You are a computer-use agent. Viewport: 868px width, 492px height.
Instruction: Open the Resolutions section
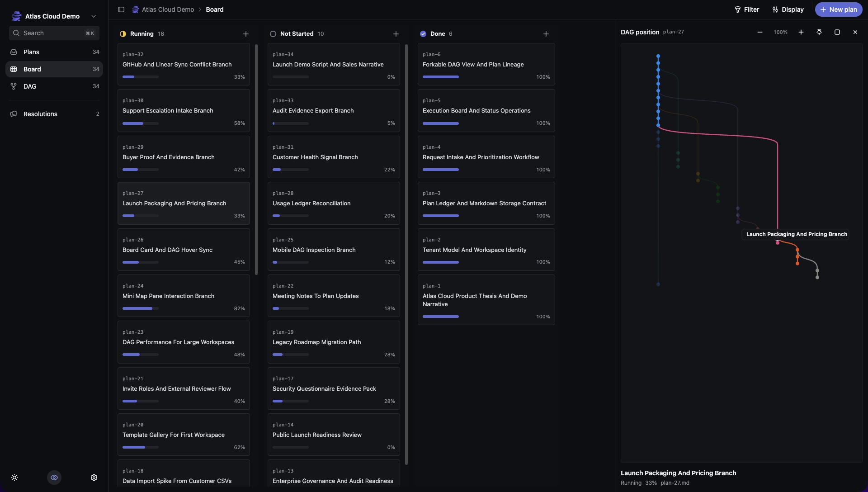tap(54, 114)
